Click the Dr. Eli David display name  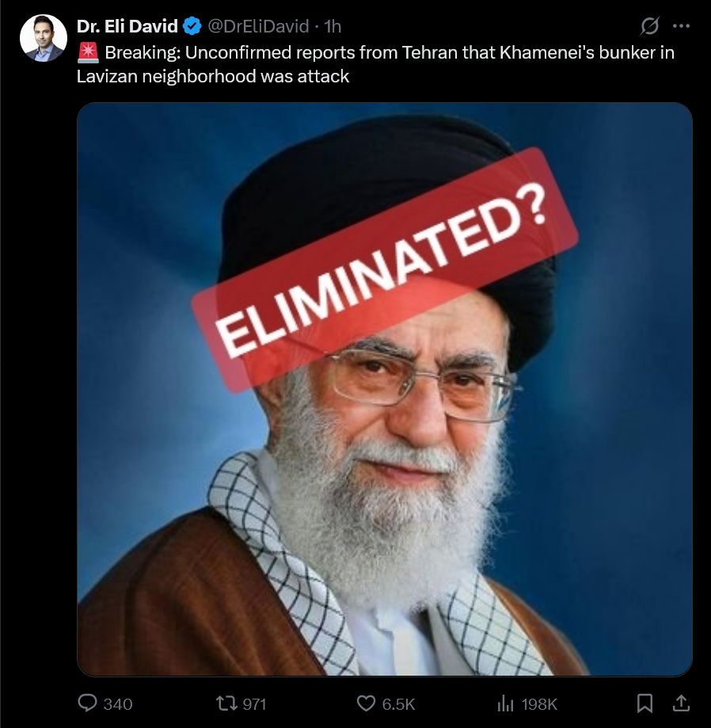tap(127, 26)
